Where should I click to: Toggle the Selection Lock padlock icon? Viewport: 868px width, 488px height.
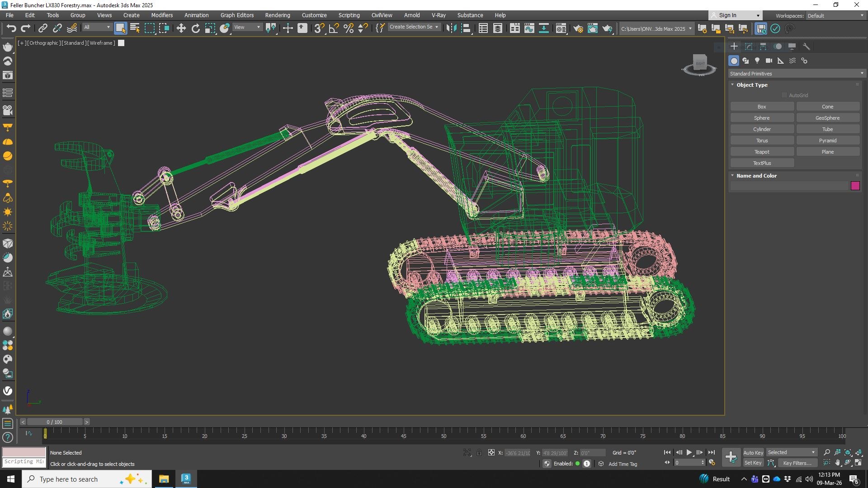tap(479, 452)
